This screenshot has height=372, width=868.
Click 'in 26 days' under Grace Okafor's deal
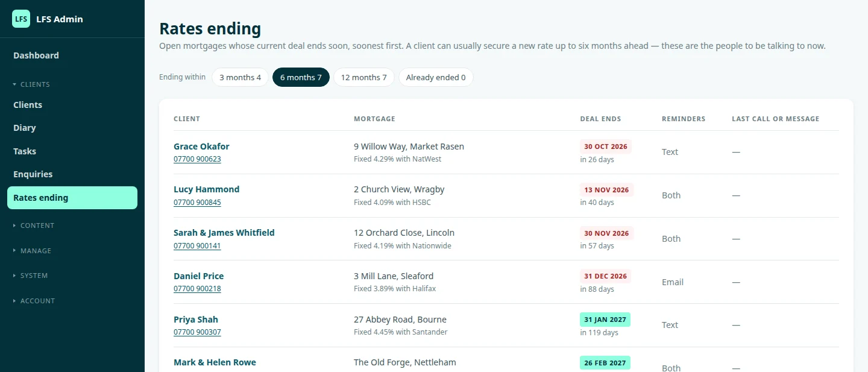[x=597, y=160]
